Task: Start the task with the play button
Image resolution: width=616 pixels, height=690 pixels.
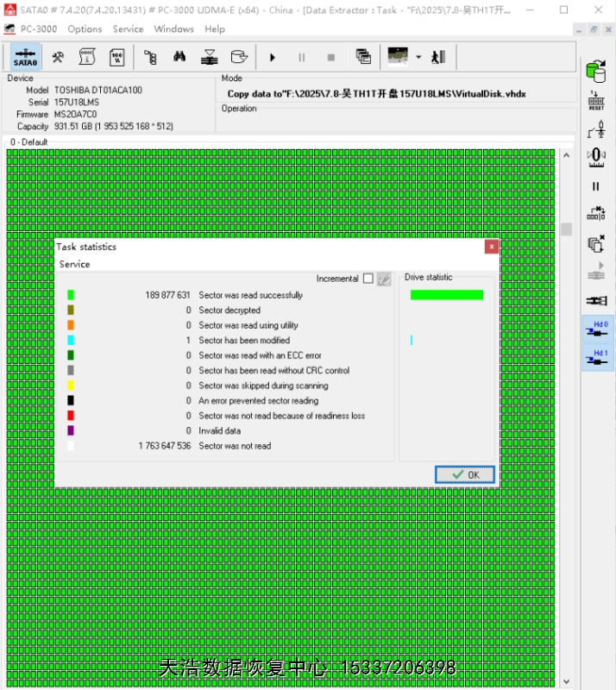Action: point(273,58)
